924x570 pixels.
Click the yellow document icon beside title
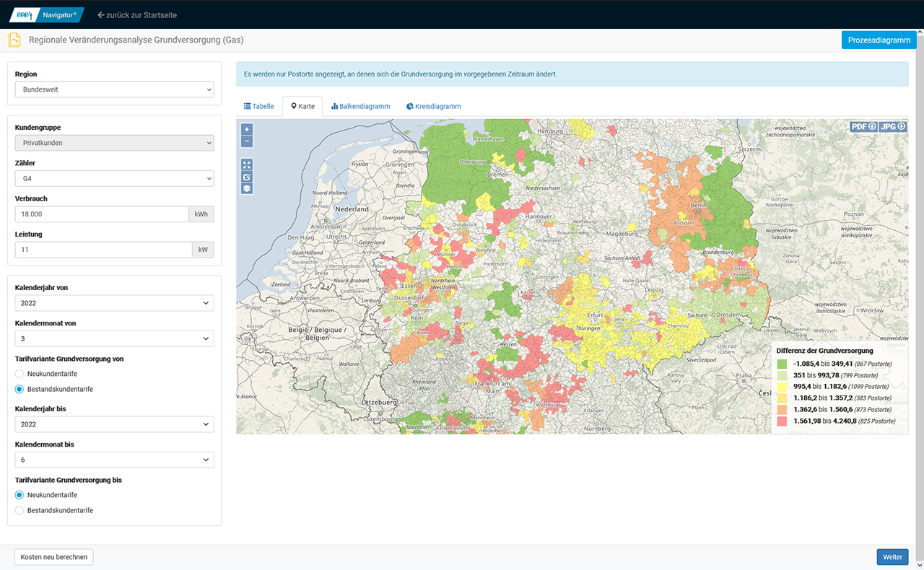pyautogui.click(x=14, y=40)
